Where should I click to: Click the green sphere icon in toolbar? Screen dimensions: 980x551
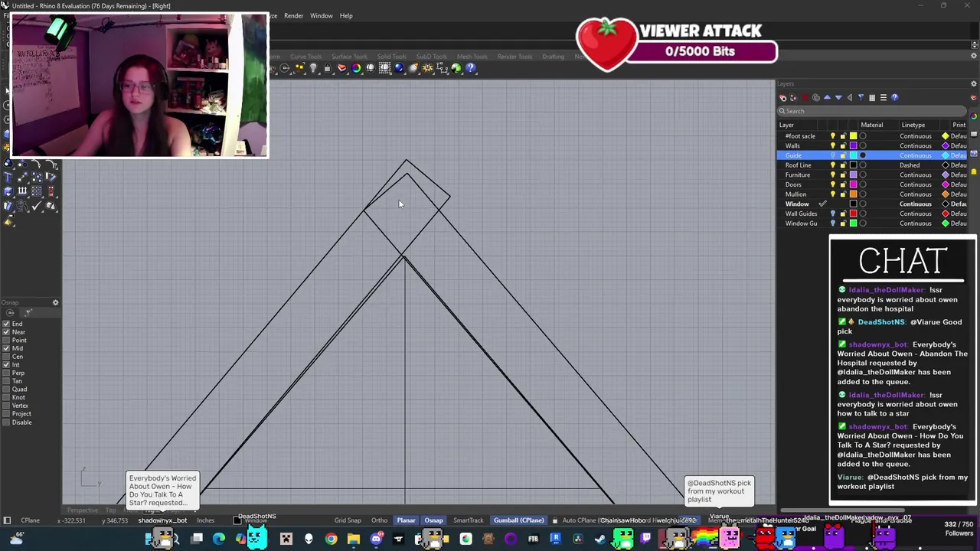click(x=456, y=68)
